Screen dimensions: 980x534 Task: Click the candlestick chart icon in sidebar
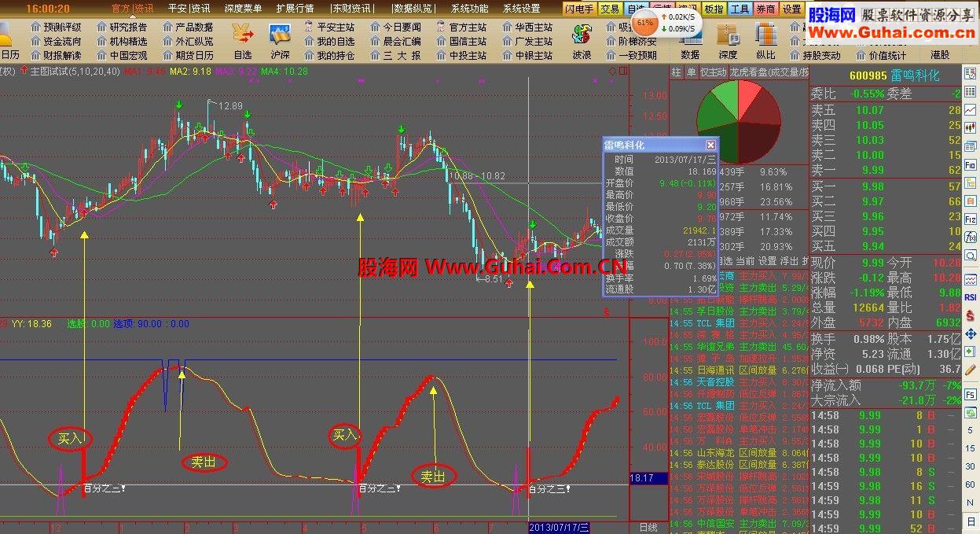pos(969,127)
